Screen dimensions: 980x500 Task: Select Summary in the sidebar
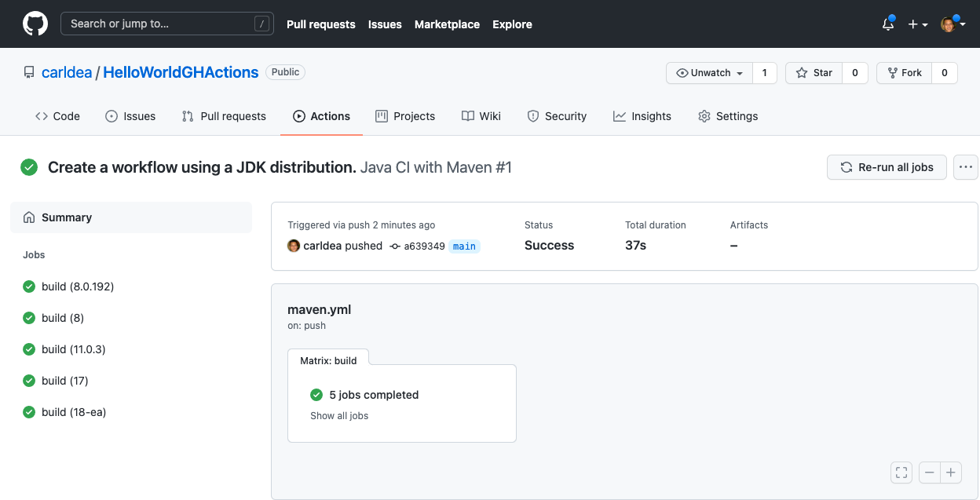tap(131, 217)
